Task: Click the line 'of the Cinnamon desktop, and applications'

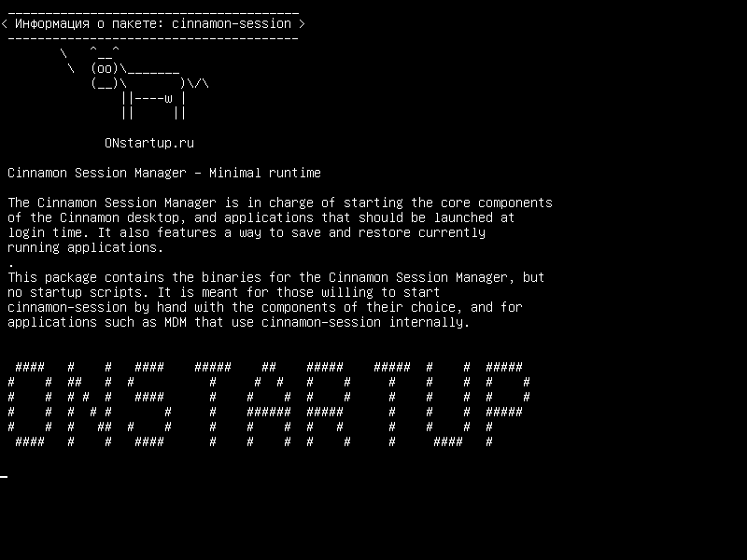Action: [x=261, y=217]
